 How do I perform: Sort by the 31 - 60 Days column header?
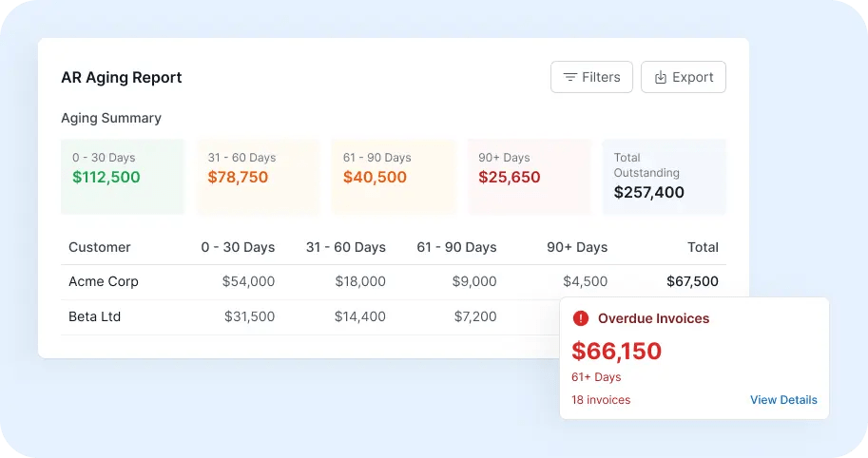click(346, 247)
